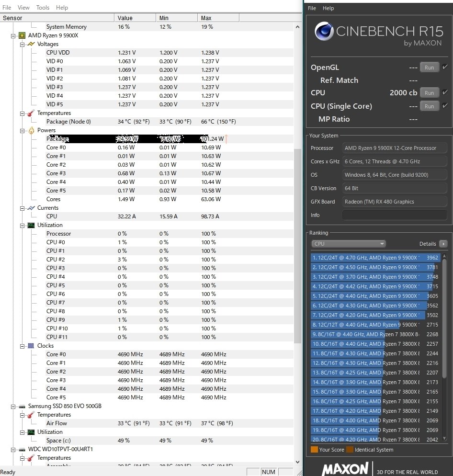Select ranking entry 9 scoring 2268
The image size is (453, 476).
coord(375,334)
